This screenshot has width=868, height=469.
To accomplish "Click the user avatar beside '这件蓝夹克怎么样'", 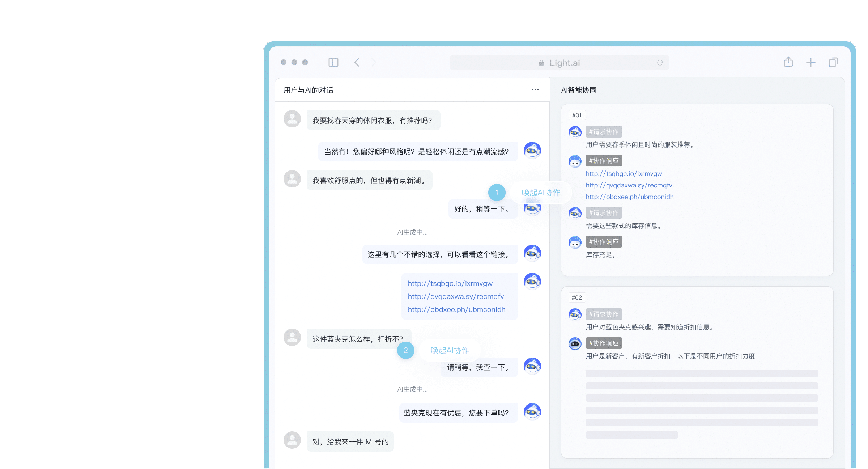I will tap(292, 337).
